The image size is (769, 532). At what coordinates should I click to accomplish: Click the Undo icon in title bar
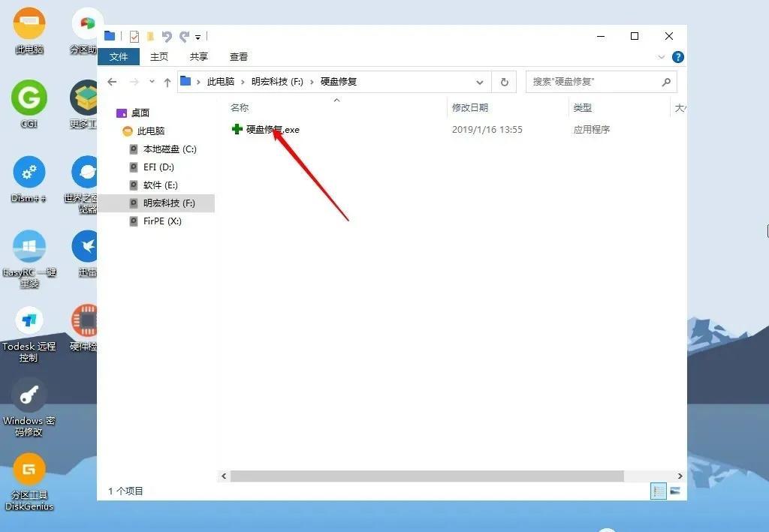[x=167, y=36]
